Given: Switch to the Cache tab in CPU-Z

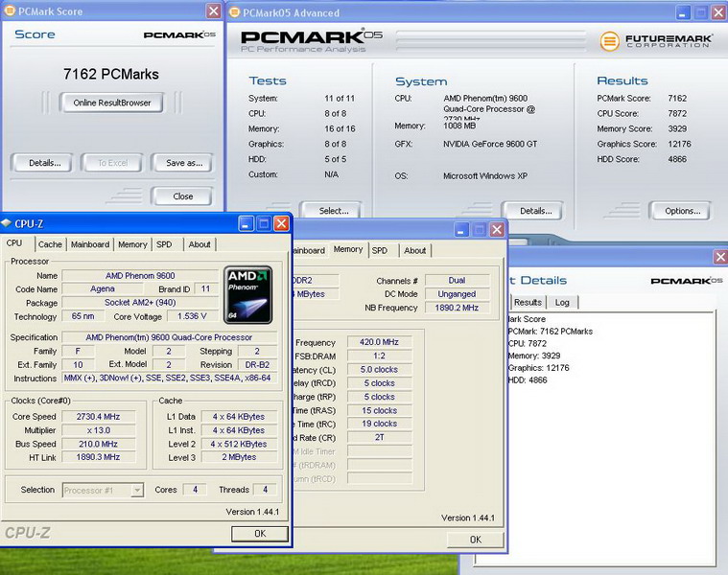Looking at the screenshot, I should 50,244.
